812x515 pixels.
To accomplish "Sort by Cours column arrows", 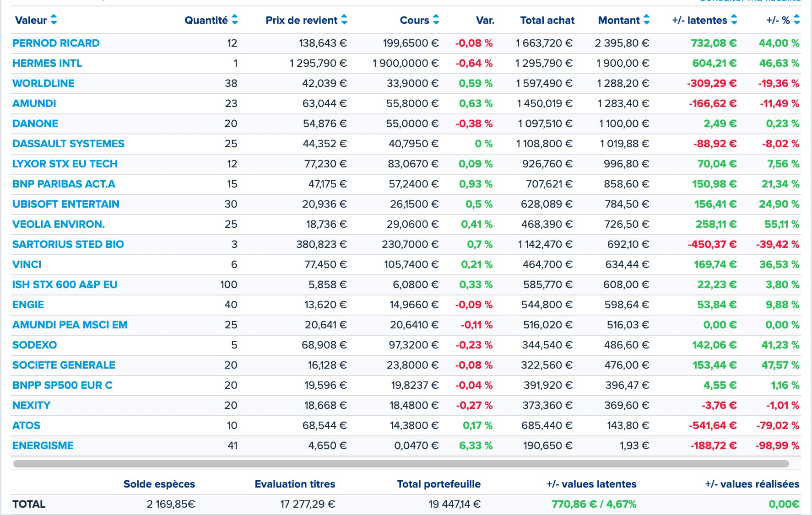I will (436, 20).
